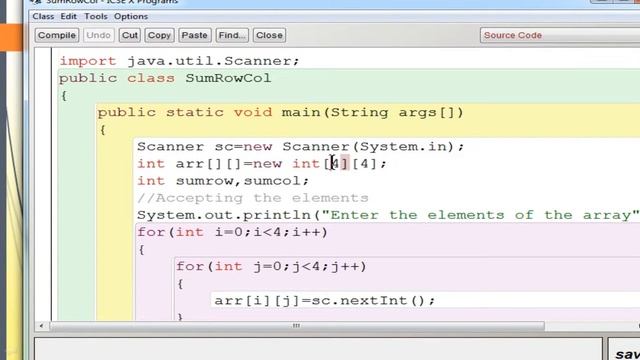The width and height of the screenshot is (640, 360).
Task: Click 'main(String args[])' in the method header
Action: pyautogui.click(x=373, y=112)
